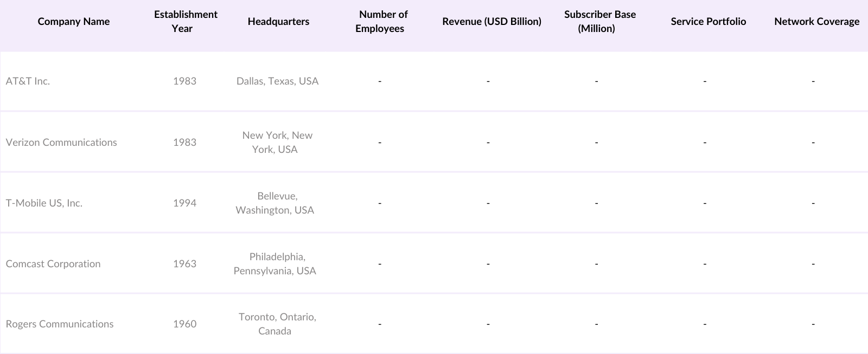Select the Network Coverage column header
The height and width of the screenshot is (354, 868).
(x=816, y=22)
